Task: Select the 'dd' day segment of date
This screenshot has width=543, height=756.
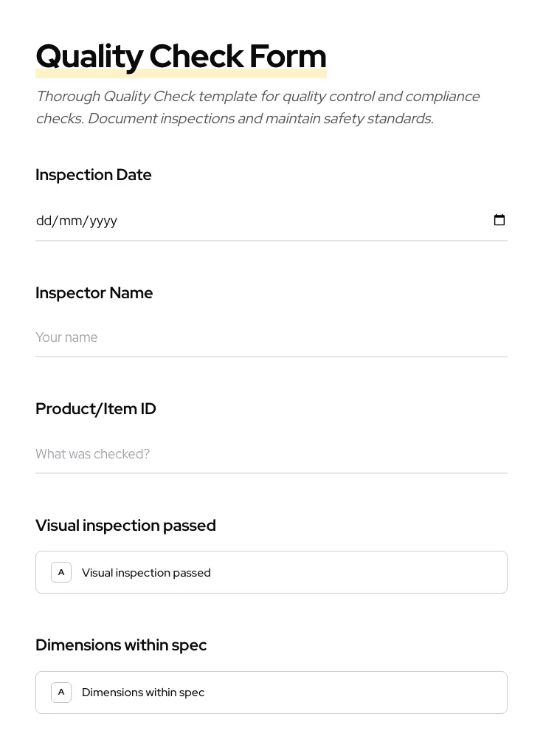Action: pos(44,221)
